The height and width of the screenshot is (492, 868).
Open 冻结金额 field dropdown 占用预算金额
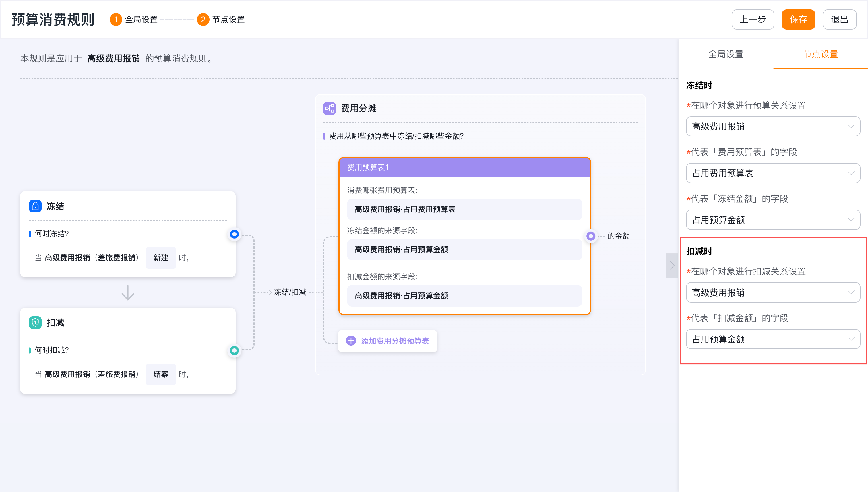click(x=773, y=220)
